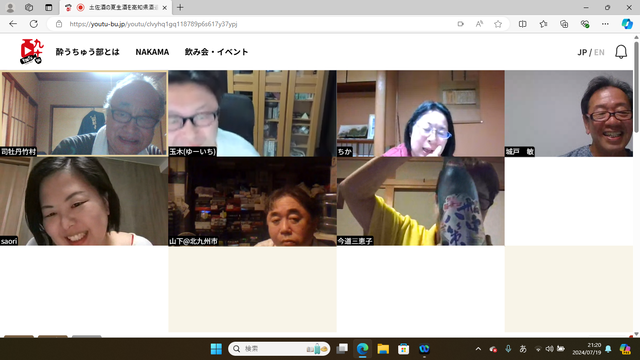Image resolution: width=640 pixels, height=360 pixels.
Task: Open volume speaker tray icon
Action: [549, 349]
